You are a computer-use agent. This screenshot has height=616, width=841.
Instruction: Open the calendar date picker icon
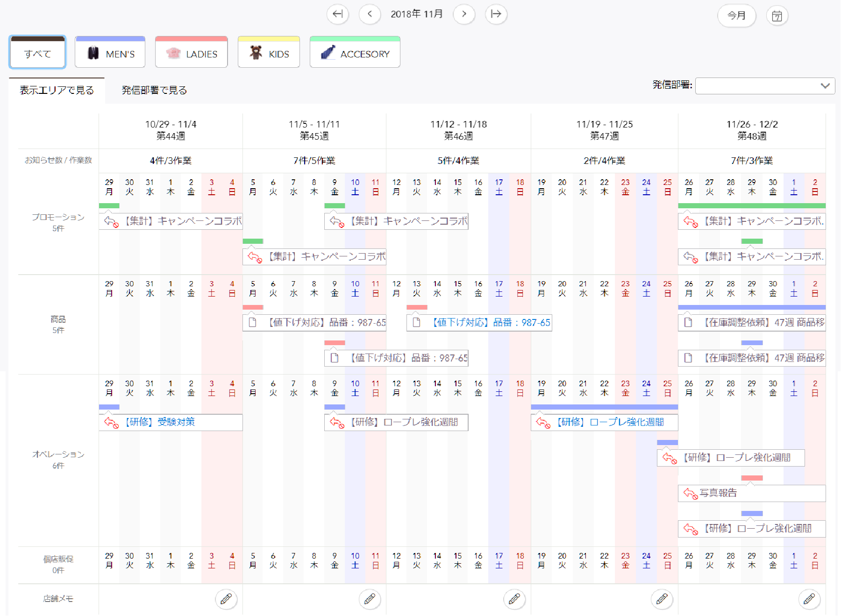777,16
